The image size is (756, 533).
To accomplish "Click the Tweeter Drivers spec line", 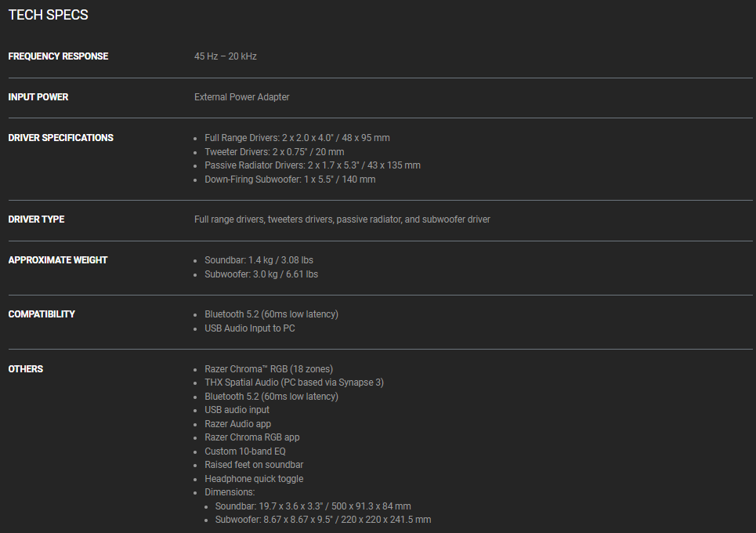I will pos(274,152).
